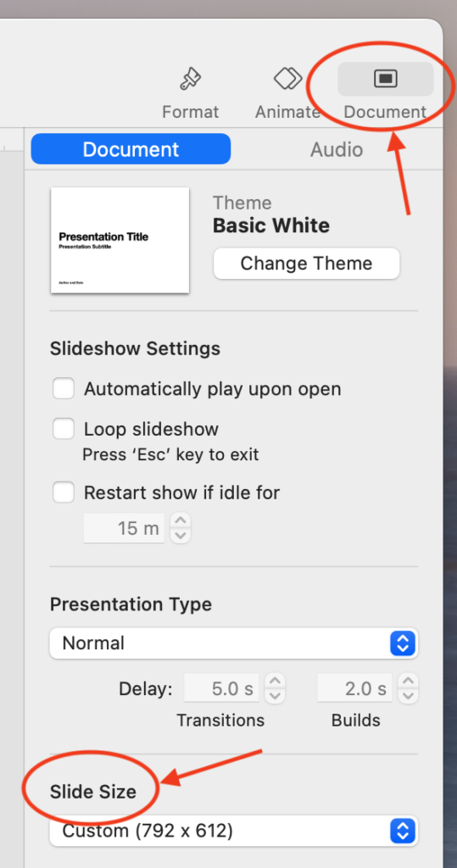Toggle the Loop slideshow checkbox
The image size is (457, 868).
pyautogui.click(x=64, y=429)
